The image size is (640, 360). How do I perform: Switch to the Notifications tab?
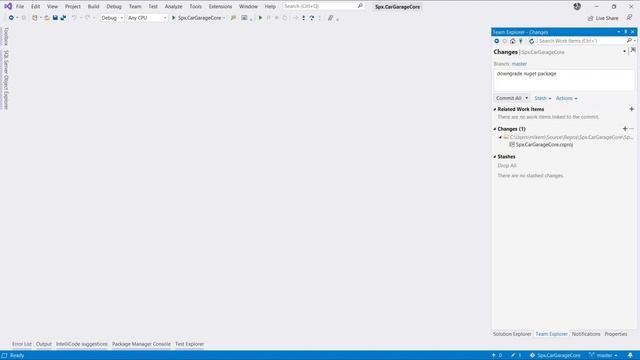[586, 334]
